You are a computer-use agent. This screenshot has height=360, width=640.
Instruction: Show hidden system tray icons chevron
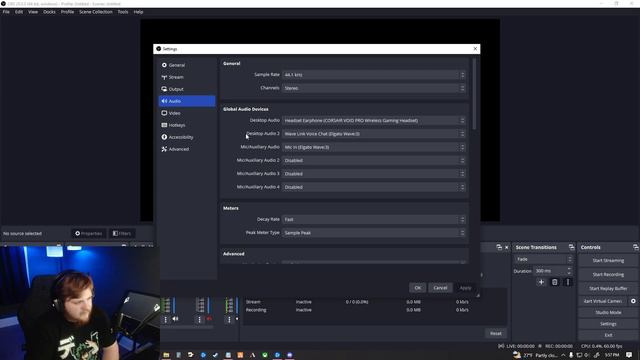click(563, 355)
